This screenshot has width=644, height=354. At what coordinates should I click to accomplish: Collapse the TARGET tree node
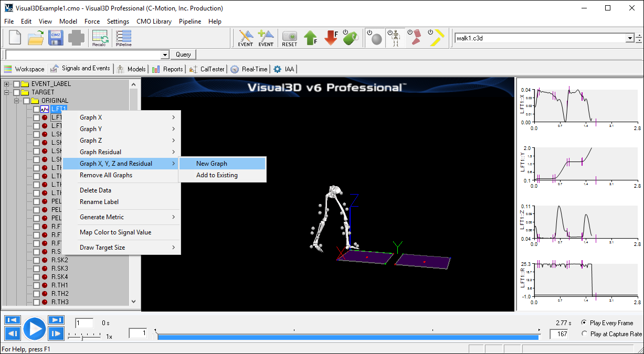(x=7, y=92)
